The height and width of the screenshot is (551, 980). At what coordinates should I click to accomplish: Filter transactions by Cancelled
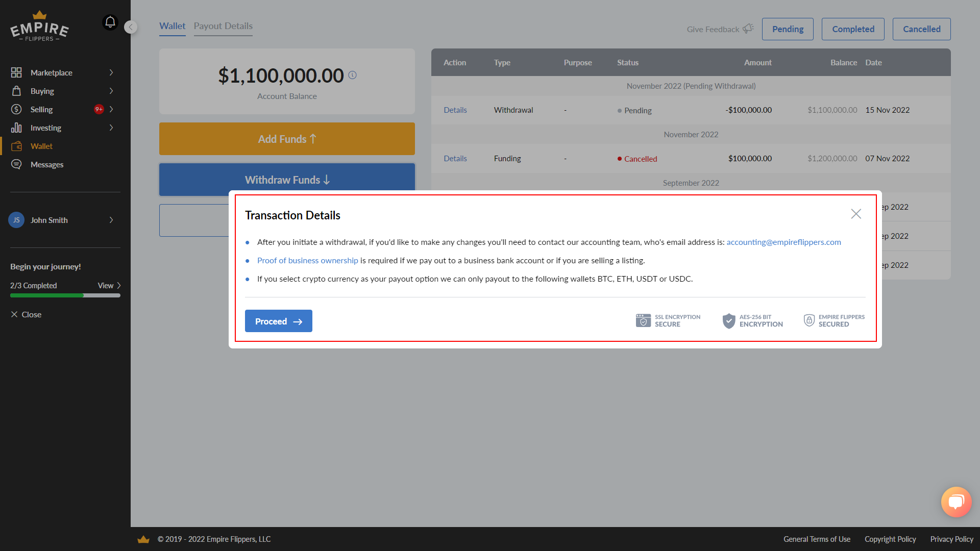click(922, 29)
